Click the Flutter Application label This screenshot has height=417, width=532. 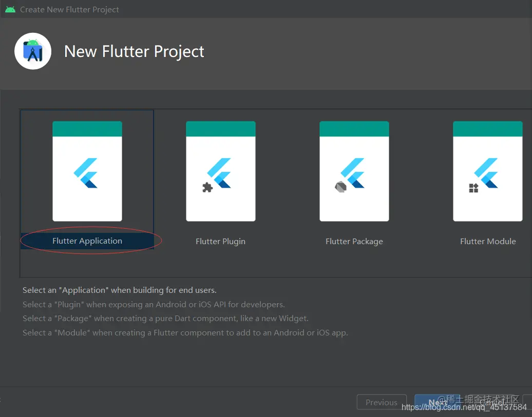[x=87, y=241]
